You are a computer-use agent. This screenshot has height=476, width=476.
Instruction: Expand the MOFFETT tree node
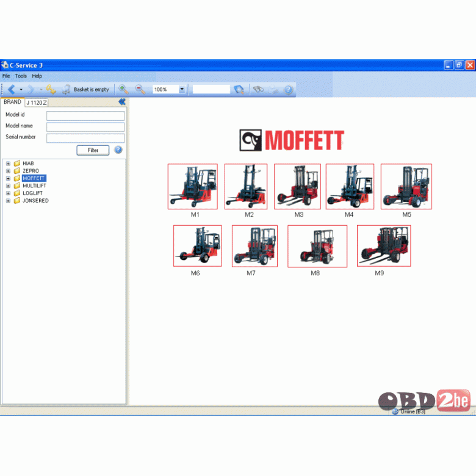point(8,178)
